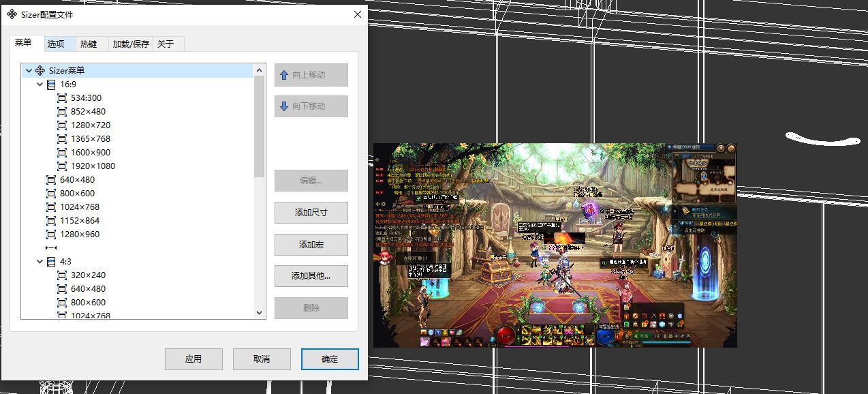The width and height of the screenshot is (868, 394).
Task: Click the tree's vertical scrollbar thumb
Action: click(x=259, y=127)
